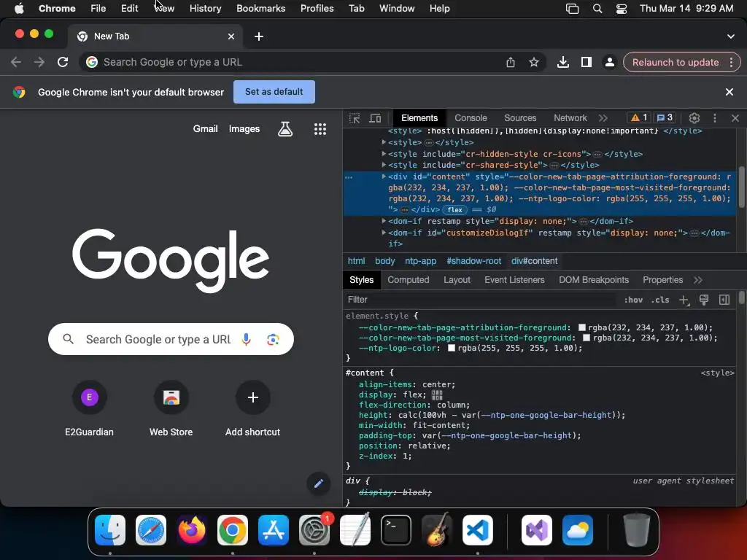This screenshot has width=747, height=560.
Task: Bookmark this tab with the star icon
Action: click(x=534, y=63)
